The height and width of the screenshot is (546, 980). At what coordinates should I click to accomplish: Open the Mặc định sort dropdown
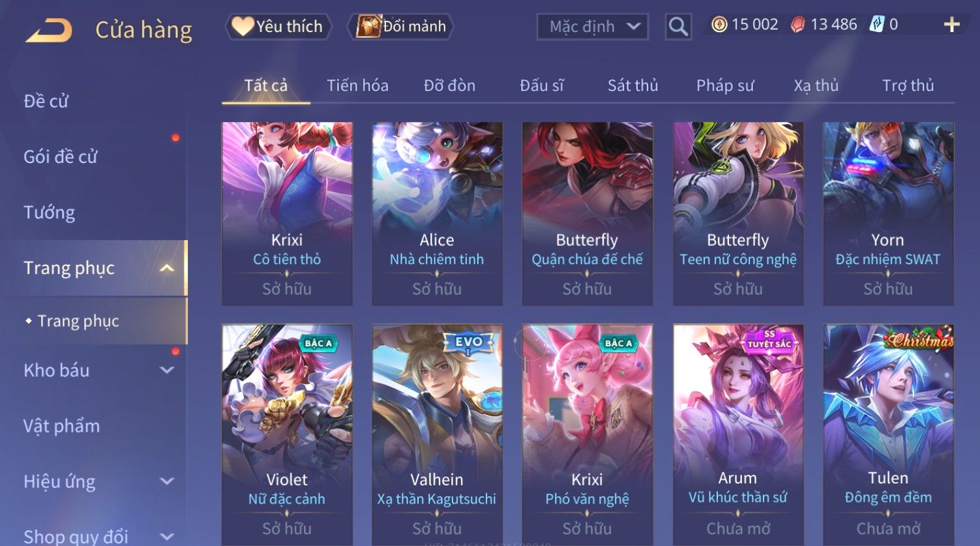point(593,27)
